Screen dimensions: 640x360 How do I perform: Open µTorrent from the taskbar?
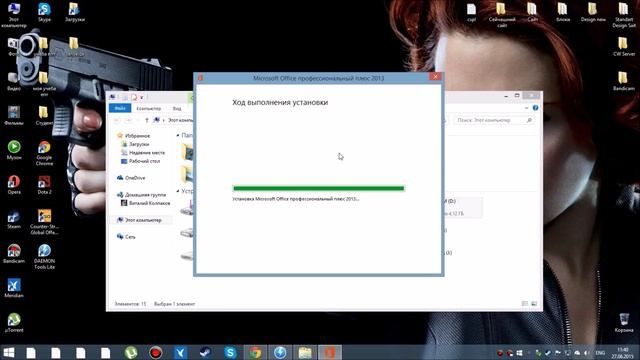coord(131,353)
